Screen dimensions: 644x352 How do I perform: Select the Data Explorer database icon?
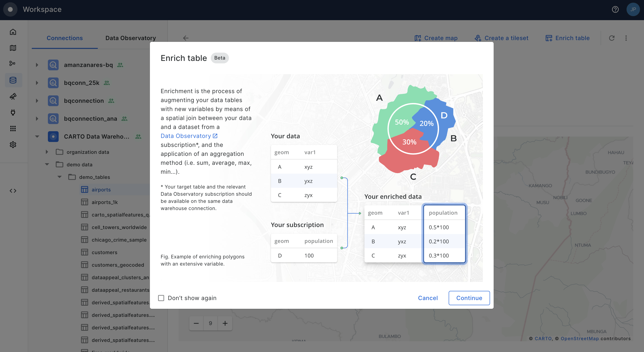pyautogui.click(x=13, y=80)
